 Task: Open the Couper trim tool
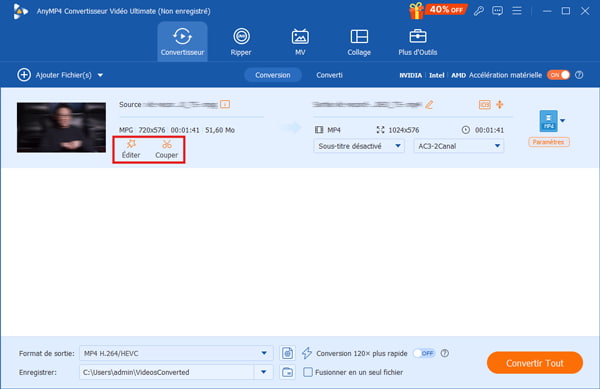[x=166, y=149]
